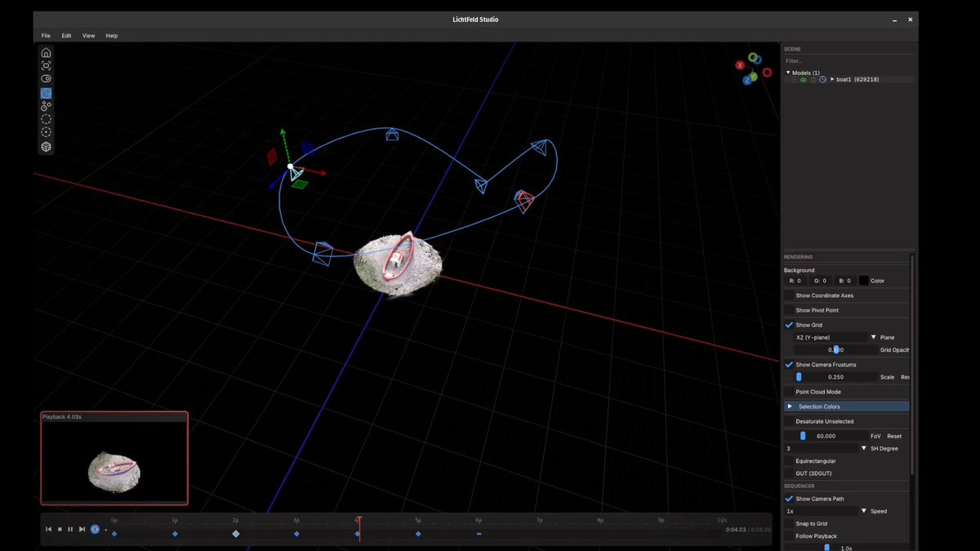Uncheck Show Camera Frustums checkbox

coord(789,364)
